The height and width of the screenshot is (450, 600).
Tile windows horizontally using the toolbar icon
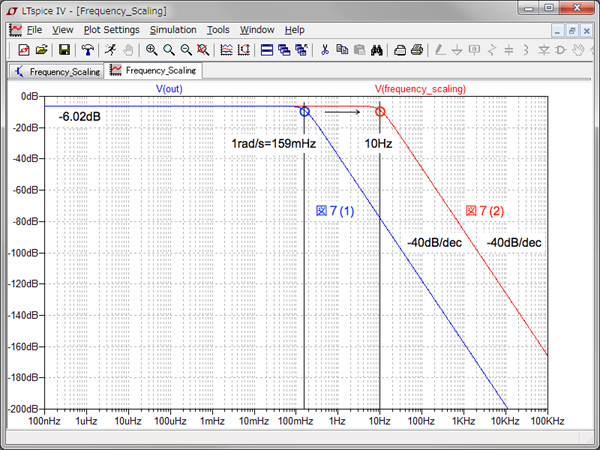267,49
